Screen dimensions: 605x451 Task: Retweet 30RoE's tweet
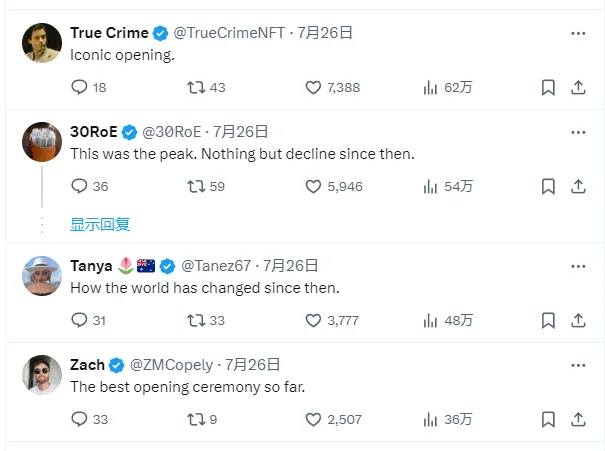[x=197, y=186]
